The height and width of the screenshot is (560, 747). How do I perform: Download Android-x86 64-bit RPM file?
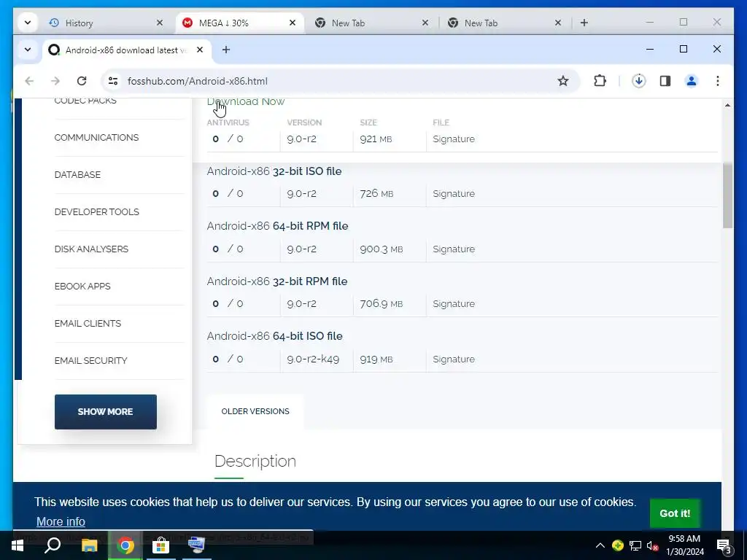click(x=277, y=226)
